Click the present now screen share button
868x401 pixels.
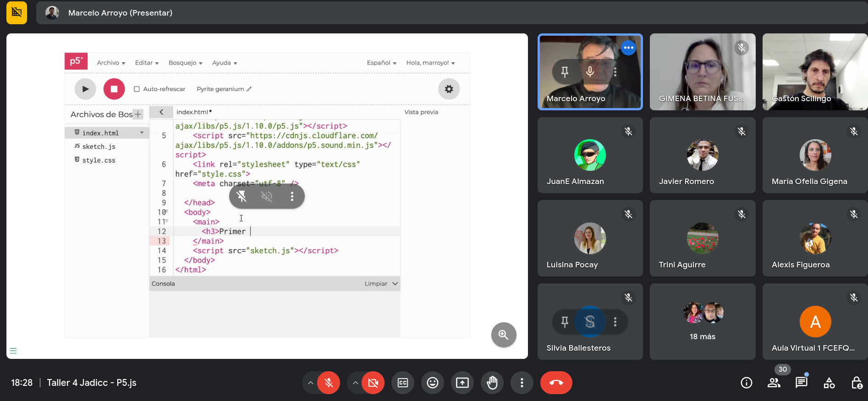coord(462,383)
